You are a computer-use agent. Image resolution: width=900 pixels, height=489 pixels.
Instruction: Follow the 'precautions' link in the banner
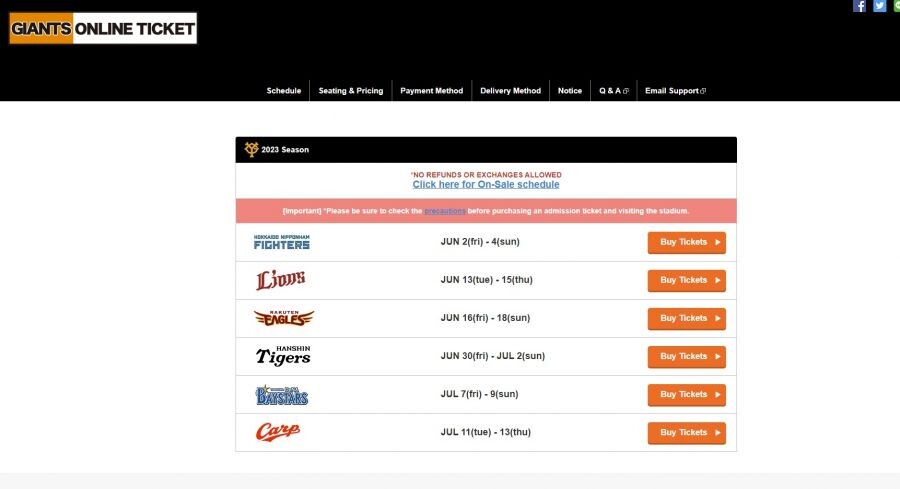pos(445,211)
